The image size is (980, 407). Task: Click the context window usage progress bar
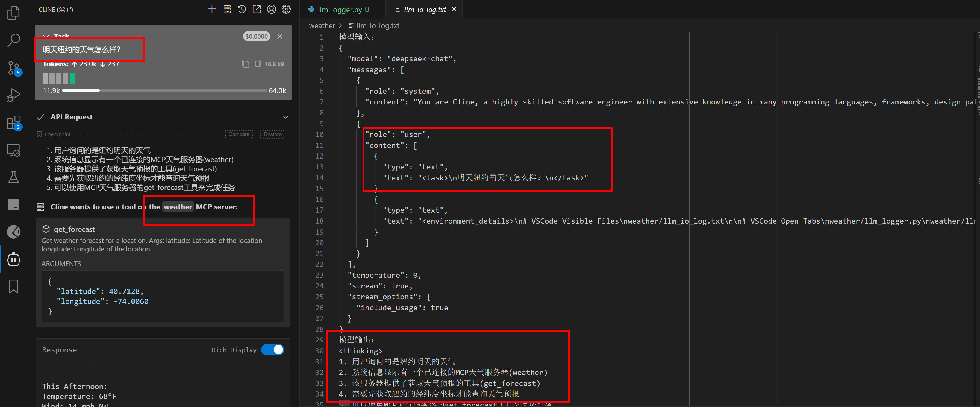(164, 91)
